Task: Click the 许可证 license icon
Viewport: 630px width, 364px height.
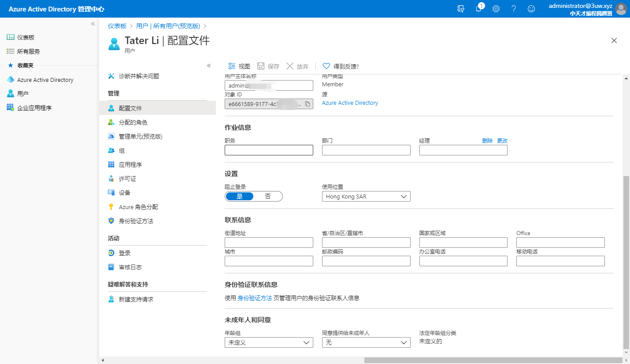Action: pos(111,179)
